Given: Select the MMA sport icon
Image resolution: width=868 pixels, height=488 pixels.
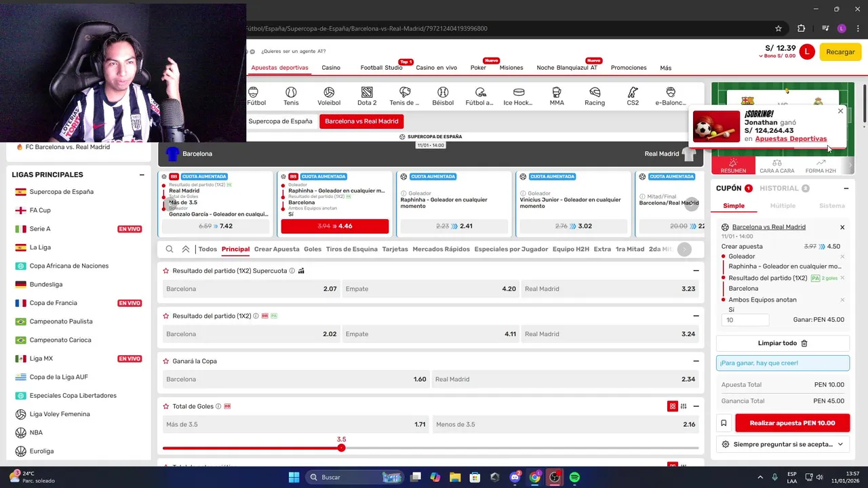Looking at the screenshot, I should 557,96.
